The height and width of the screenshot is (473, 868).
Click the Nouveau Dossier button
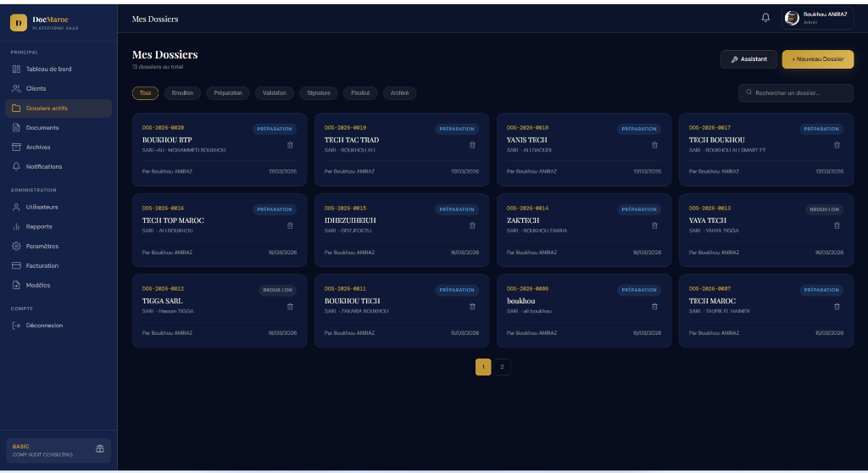point(817,59)
